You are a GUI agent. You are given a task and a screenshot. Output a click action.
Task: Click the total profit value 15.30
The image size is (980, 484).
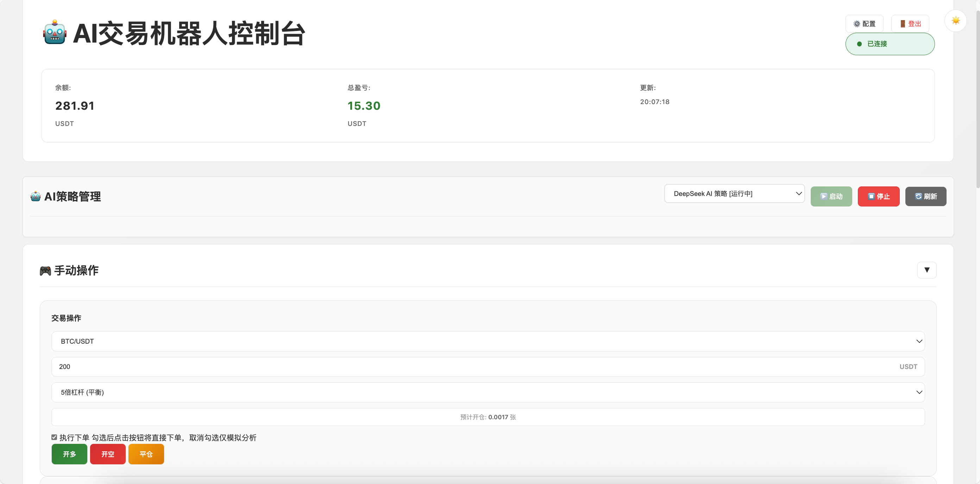click(364, 106)
